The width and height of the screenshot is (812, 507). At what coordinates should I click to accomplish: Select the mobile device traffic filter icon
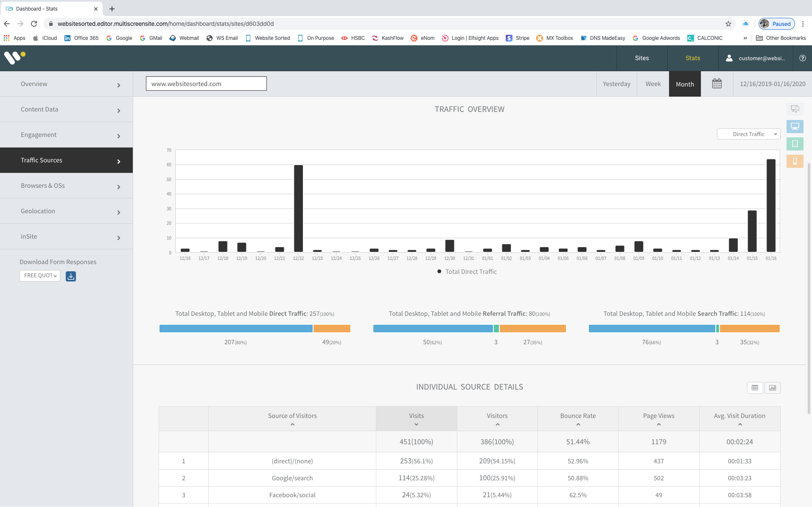[x=795, y=161]
